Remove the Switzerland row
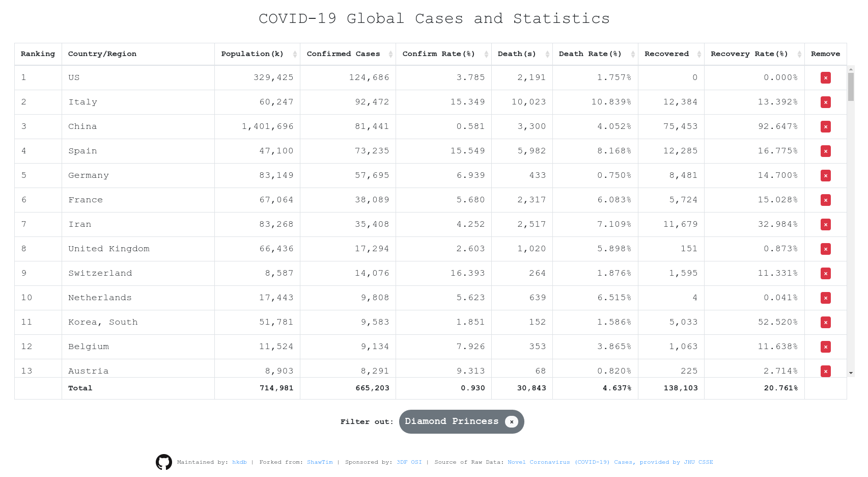Viewport: 868px width, 477px height. click(825, 273)
